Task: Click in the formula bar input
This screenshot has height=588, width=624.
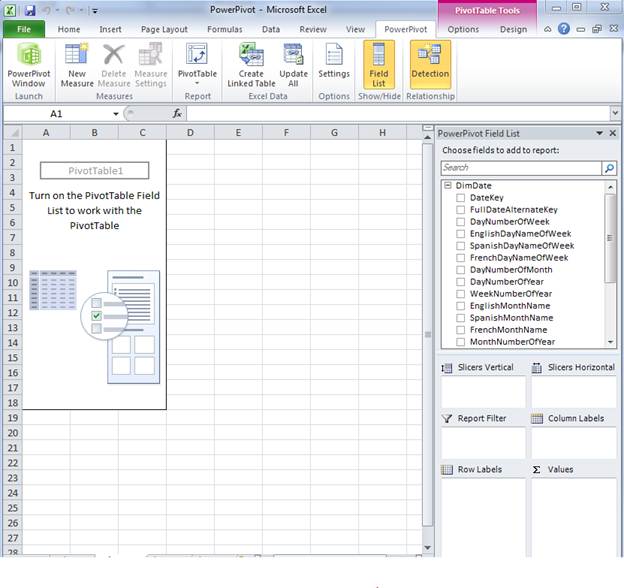Action: (398, 114)
